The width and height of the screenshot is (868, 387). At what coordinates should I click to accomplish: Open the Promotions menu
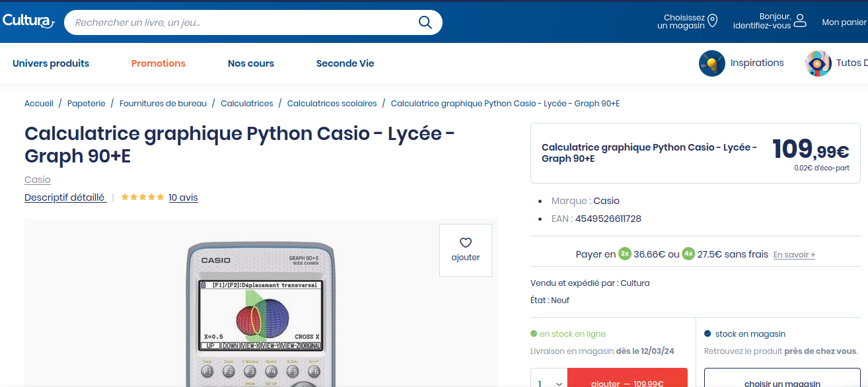pos(159,63)
